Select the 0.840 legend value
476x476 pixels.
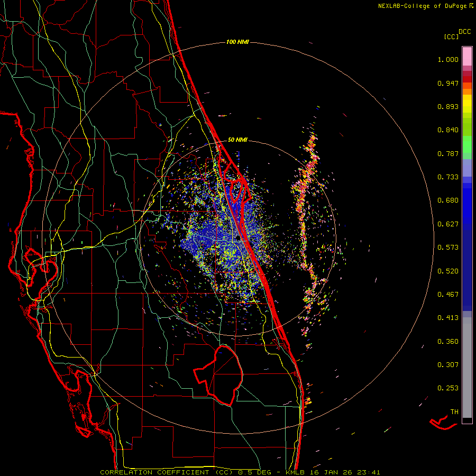pyautogui.click(x=448, y=130)
